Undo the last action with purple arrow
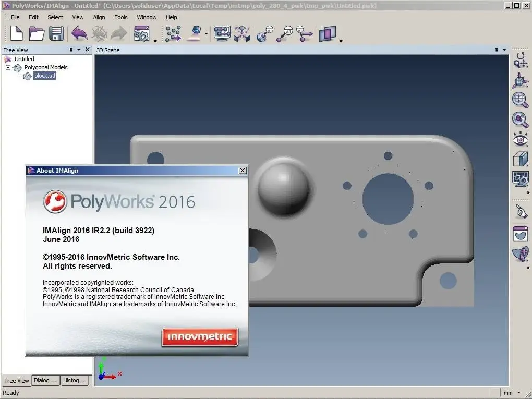Viewport: 532px width, 399px height. coord(79,33)
